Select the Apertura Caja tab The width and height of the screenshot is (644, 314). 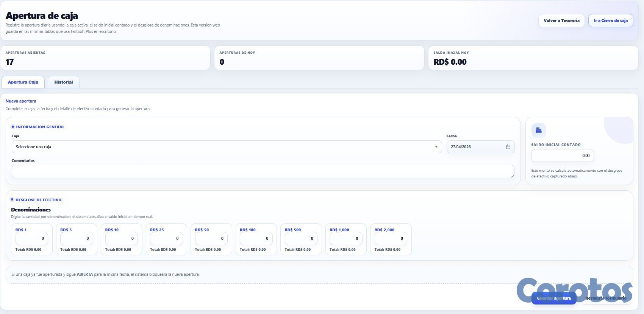pos(23,82)
